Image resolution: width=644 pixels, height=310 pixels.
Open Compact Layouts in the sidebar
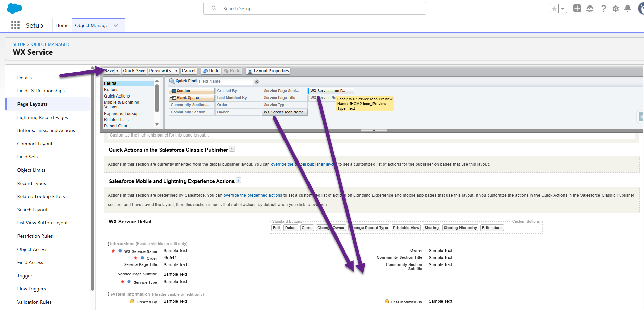coord(36,144)
